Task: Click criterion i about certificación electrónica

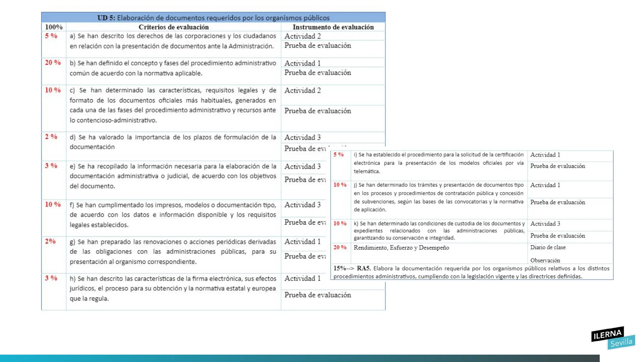Action: click(438, 163)
